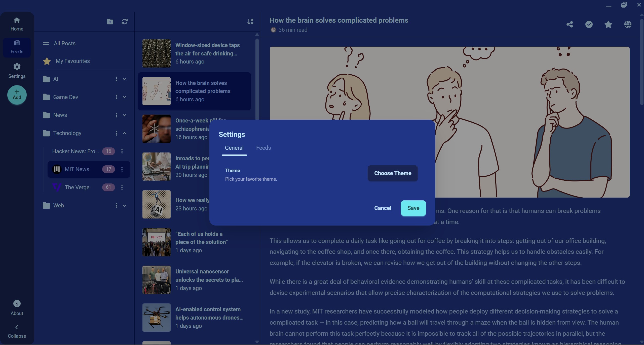Screen dimensions: 644x345
Task: Mark article as read checkmark
Action: [589, 24]
